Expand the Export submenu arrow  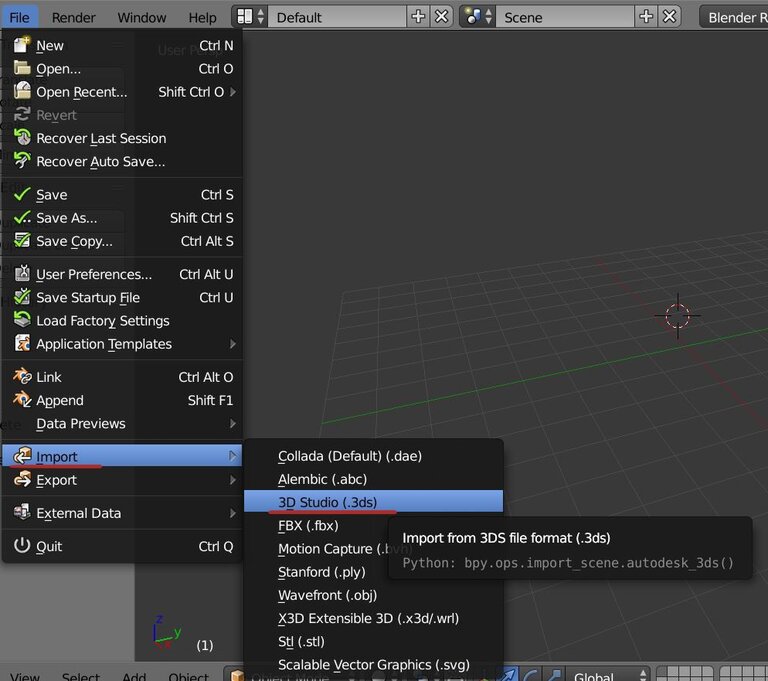(233, 480)
